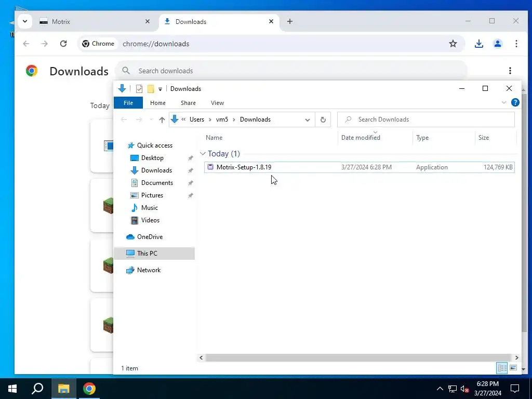Screen dimensions: 532x399
Task: Click address bar breadcrumb overflow chevron
Action: 183,119
